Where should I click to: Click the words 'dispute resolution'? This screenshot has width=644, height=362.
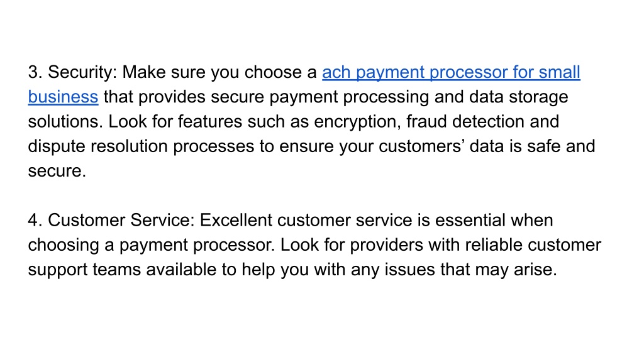pyautogui.click(x=97, y=146)
